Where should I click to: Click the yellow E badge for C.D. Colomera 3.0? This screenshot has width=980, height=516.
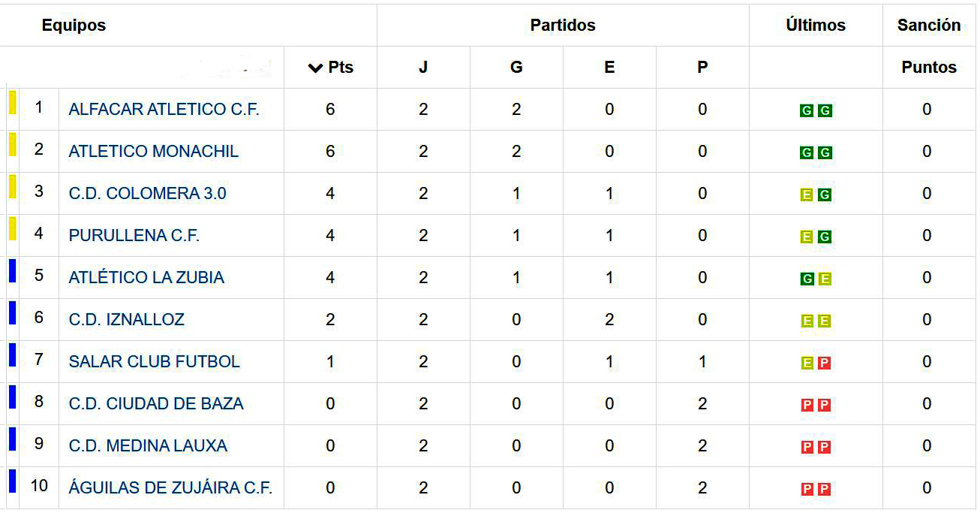[807, 195]
